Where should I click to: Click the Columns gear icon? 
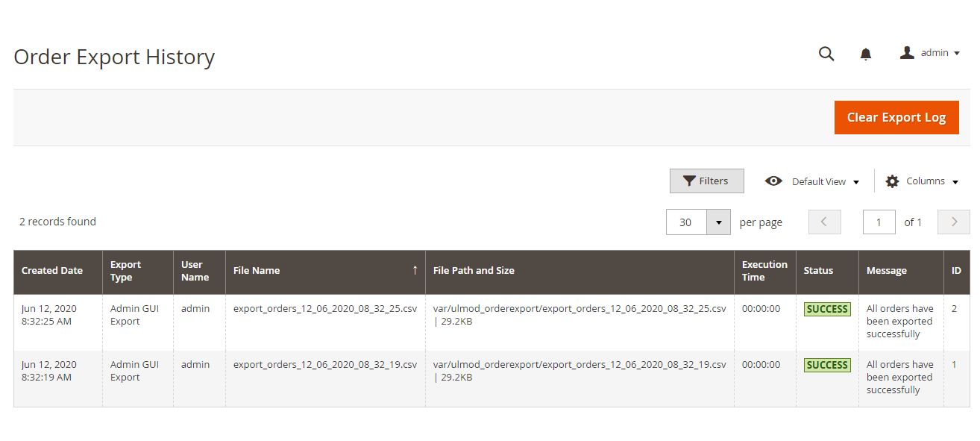tap(892, 181)
